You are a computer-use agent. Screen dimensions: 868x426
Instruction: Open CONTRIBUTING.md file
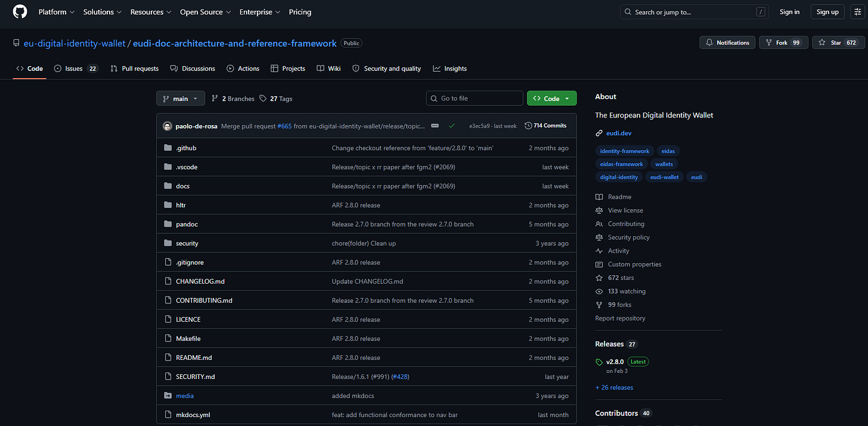(204, 300)
